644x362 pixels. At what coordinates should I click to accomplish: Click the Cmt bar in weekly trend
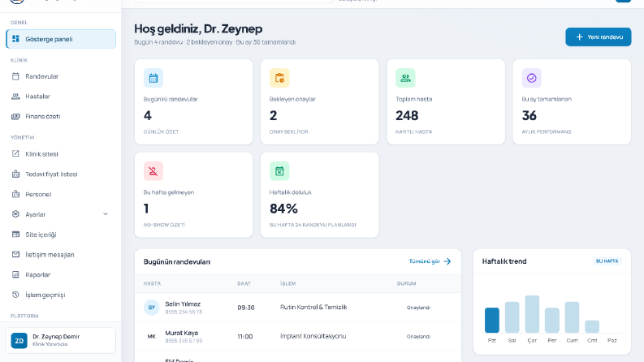click(592, 326)
